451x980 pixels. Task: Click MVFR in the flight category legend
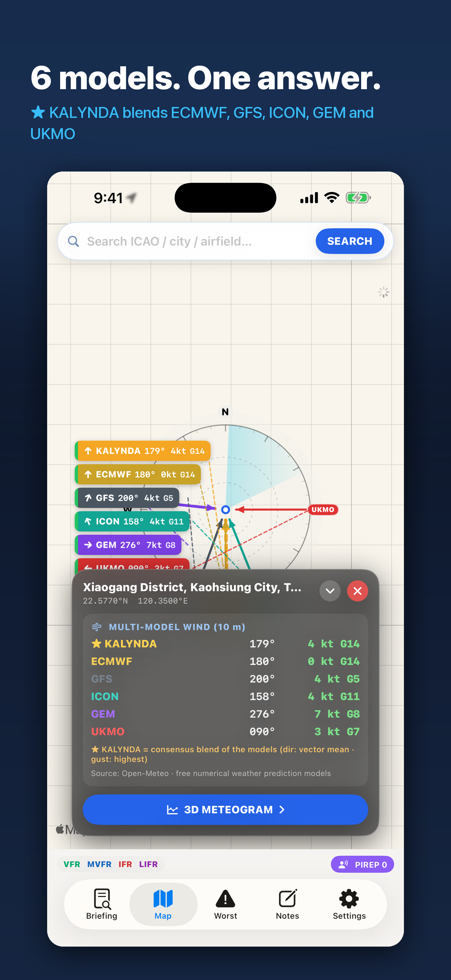[x=99, y=865]
